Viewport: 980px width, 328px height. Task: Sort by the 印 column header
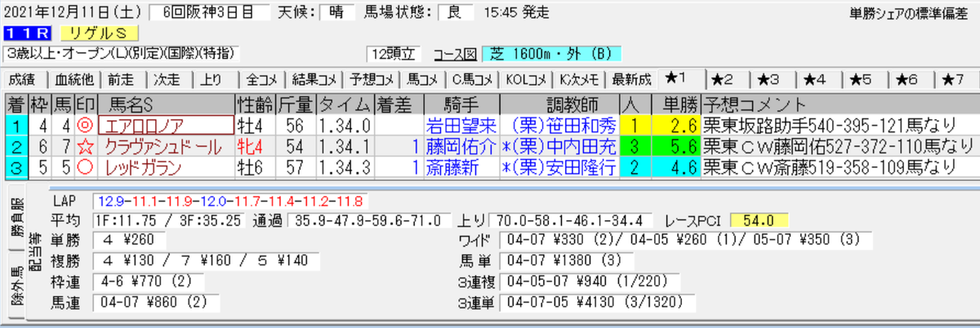[x=86, y=104]
